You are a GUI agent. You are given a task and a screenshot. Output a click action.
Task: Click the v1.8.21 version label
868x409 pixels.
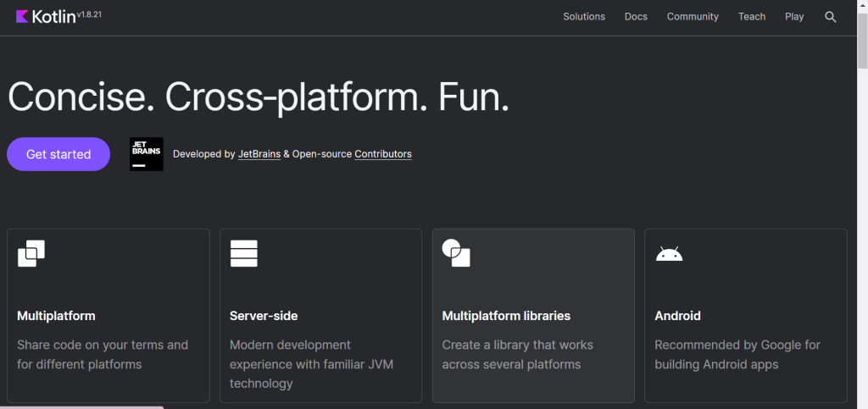pos(89,14)
